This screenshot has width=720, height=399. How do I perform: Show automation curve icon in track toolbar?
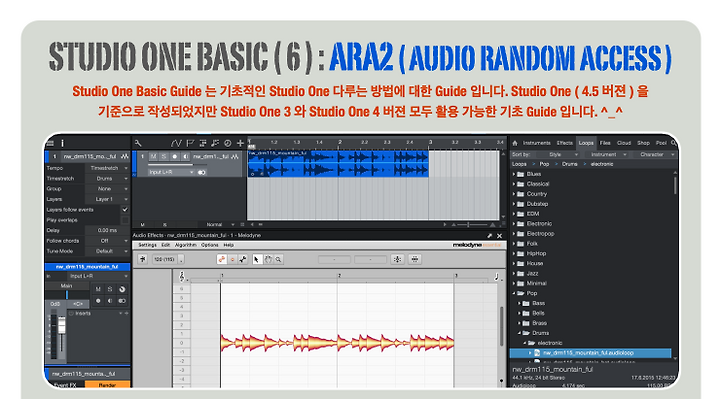point(176,143)
